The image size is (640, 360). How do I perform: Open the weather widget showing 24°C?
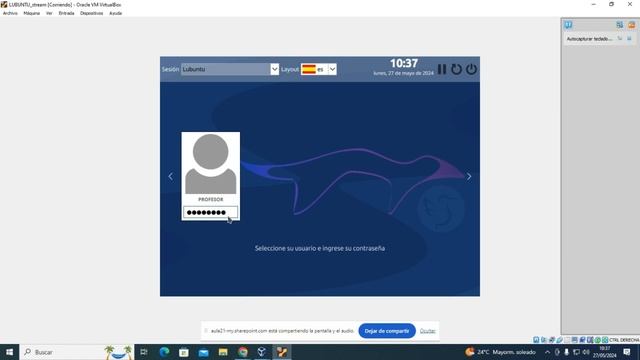[x=500, y=352]
